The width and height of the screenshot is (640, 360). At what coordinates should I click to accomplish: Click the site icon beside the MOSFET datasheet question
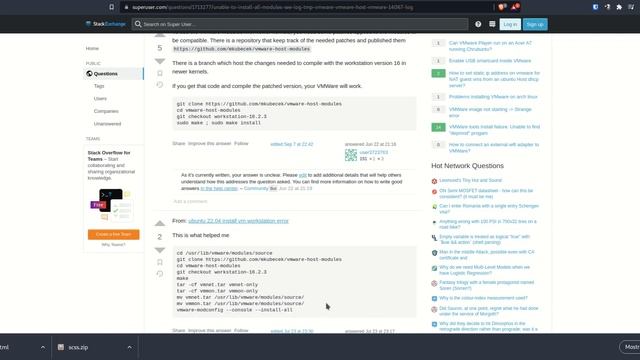tap(434, 191)
